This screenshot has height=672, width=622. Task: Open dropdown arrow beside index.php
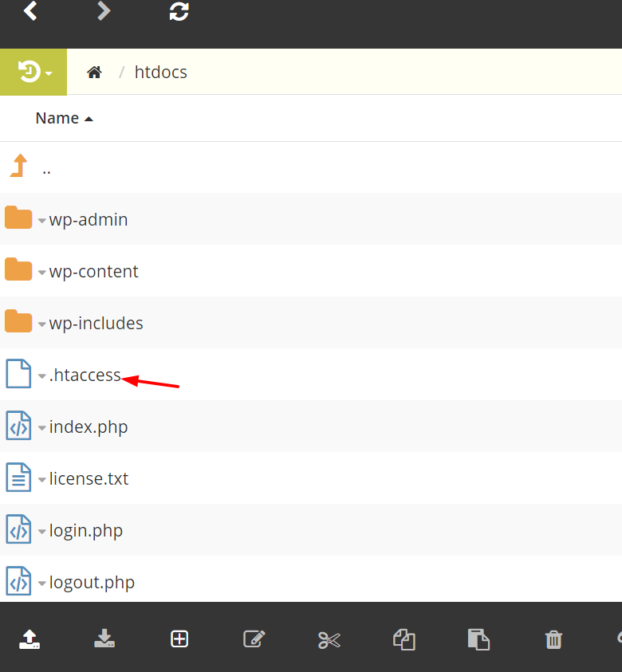41,428
